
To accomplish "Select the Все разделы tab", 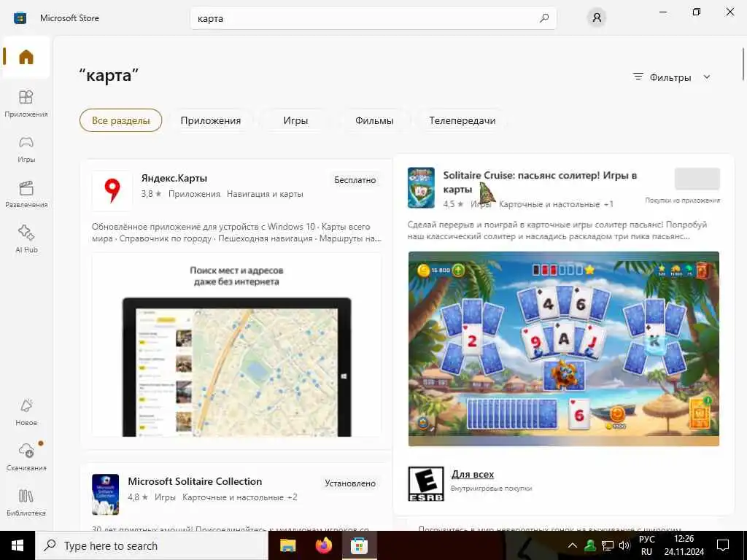I will [120, 120].
